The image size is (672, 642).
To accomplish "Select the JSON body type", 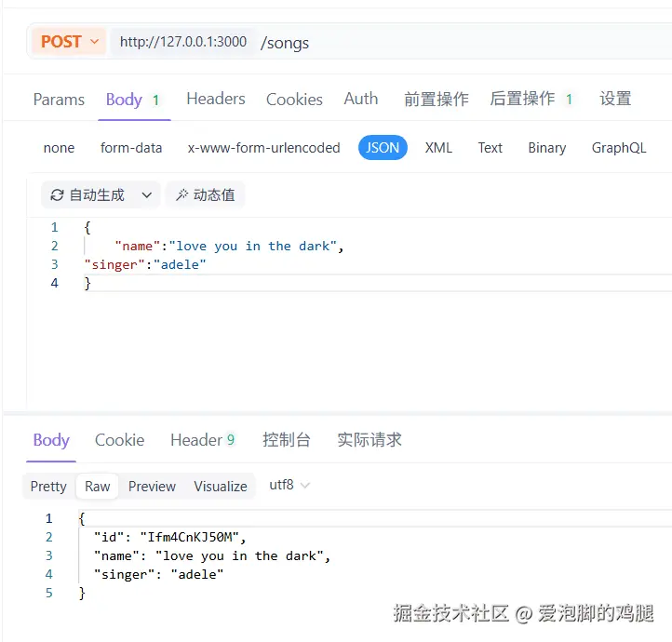I will [x=383, y=148].
